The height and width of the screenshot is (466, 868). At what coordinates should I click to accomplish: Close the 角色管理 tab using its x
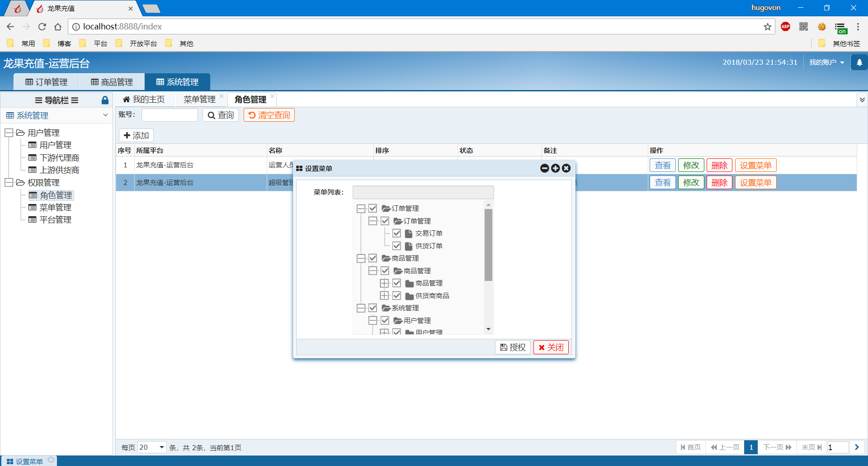coord(272,96)
